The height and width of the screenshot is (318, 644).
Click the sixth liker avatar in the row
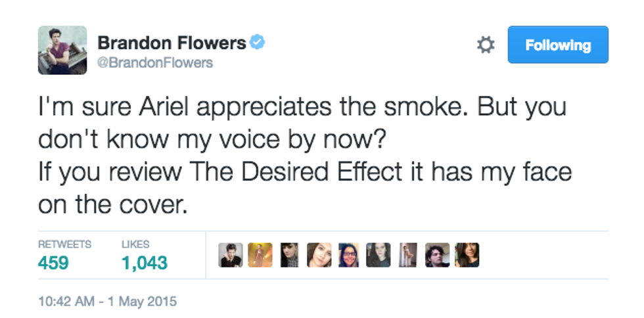point(379,255)
